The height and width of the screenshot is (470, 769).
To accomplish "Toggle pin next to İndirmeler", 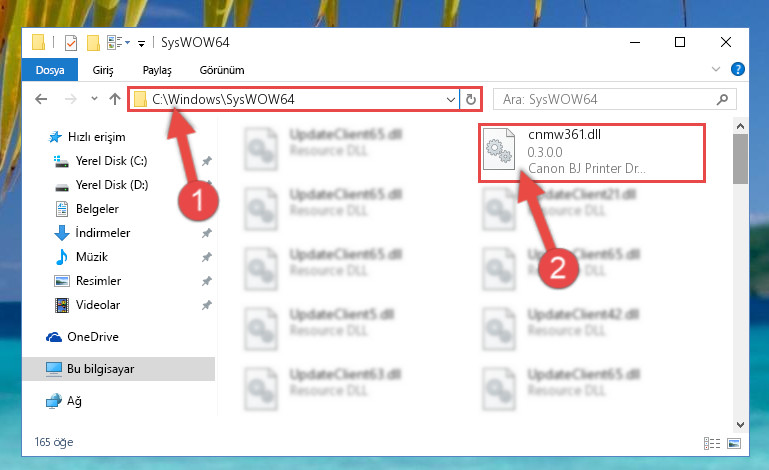I will point(207,233).
